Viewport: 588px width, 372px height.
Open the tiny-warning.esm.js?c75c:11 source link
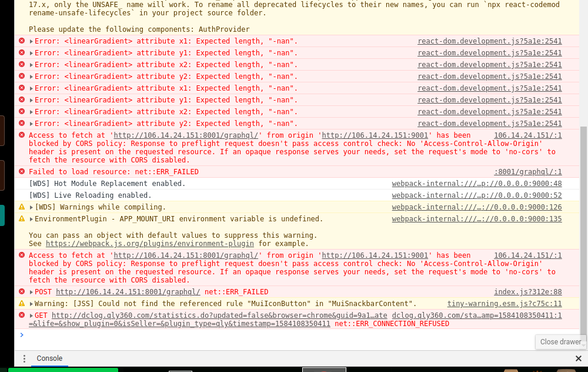[505, 304]
